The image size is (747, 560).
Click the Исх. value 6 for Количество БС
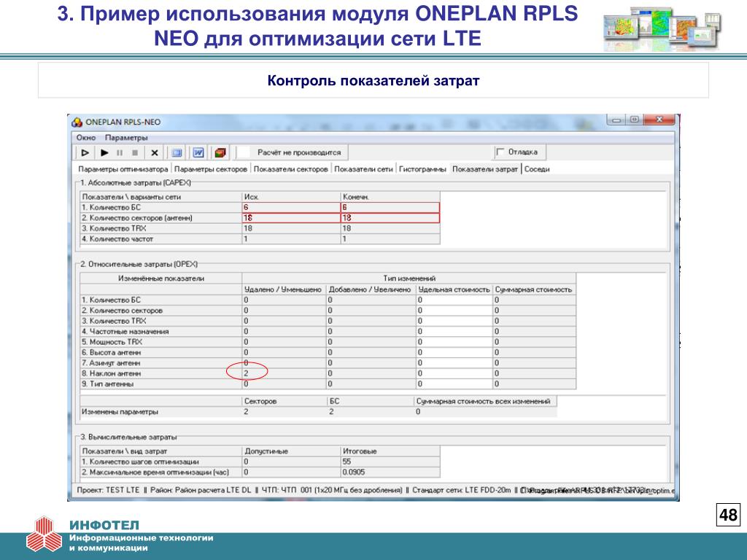coord(291,208)
